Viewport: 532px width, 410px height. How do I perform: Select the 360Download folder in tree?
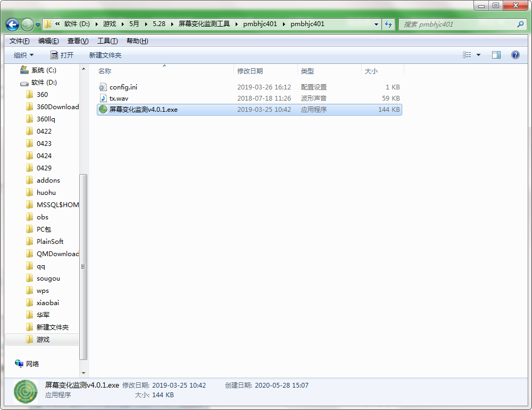click(57, 106)
